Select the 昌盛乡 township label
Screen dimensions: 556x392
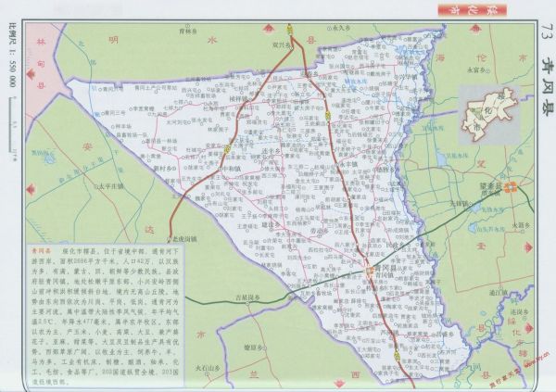(x=445, y=335)
